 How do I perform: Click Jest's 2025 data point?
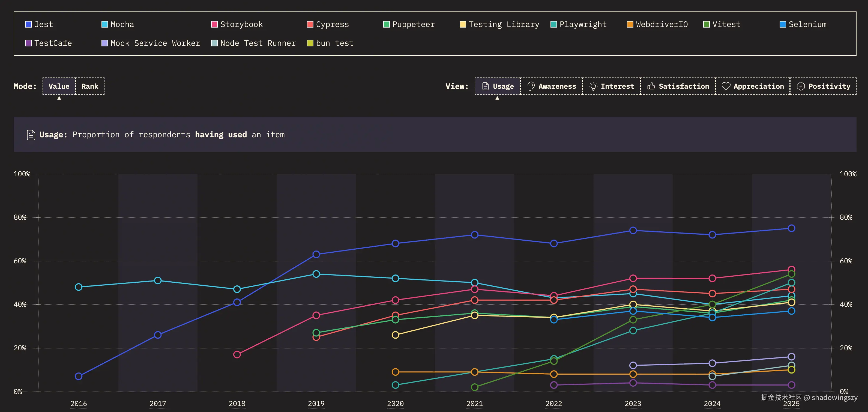click(x=792, y=228)
